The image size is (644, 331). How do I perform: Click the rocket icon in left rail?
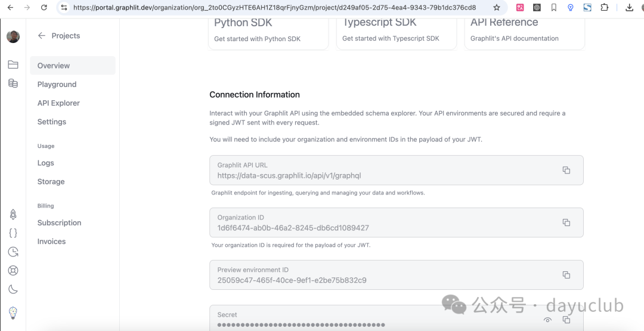pos(13,215)
